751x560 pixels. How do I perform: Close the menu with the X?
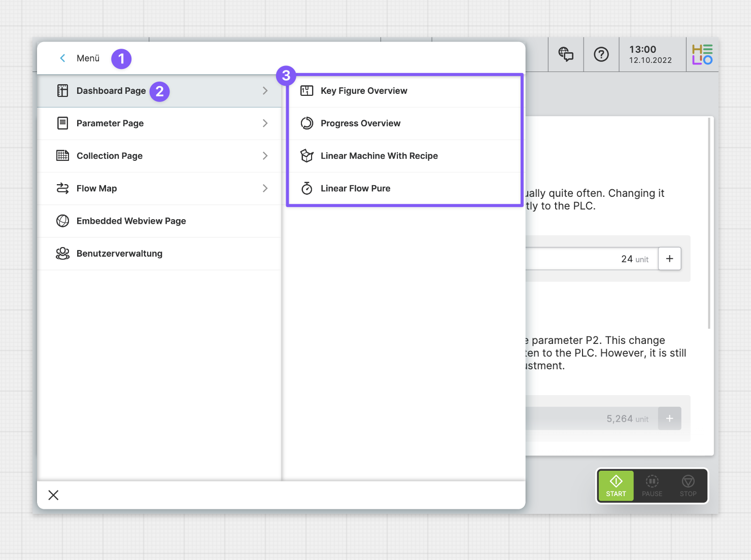(53, 495)
